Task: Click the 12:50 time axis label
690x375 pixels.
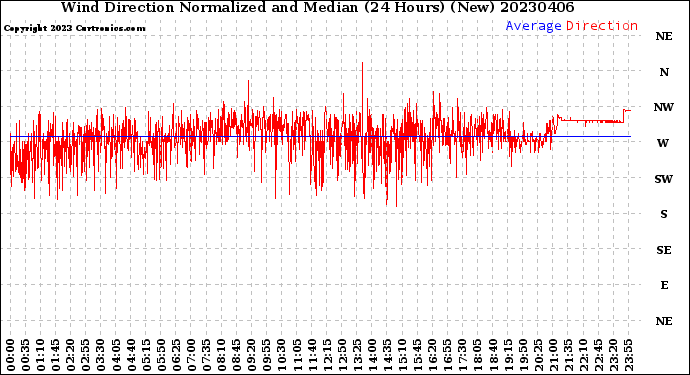Action: [x=342, y=355]
